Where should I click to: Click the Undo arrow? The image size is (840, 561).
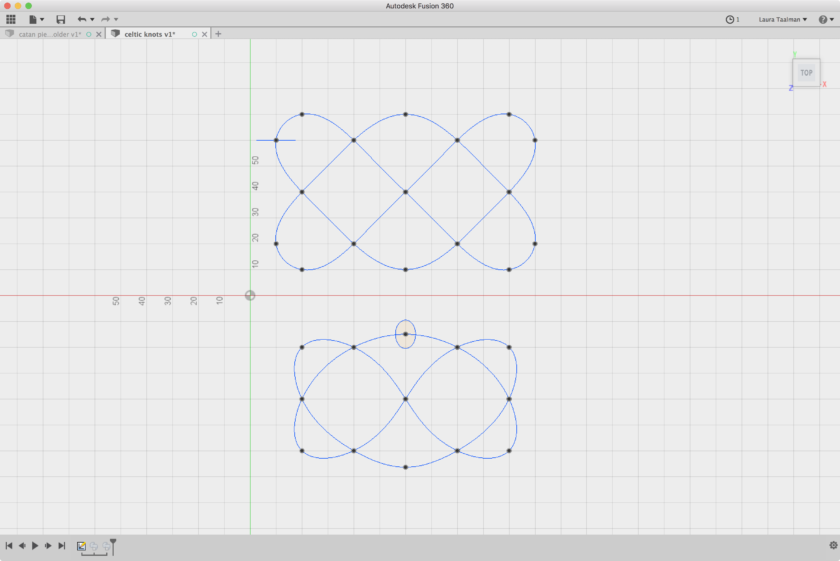pos(81,19)
